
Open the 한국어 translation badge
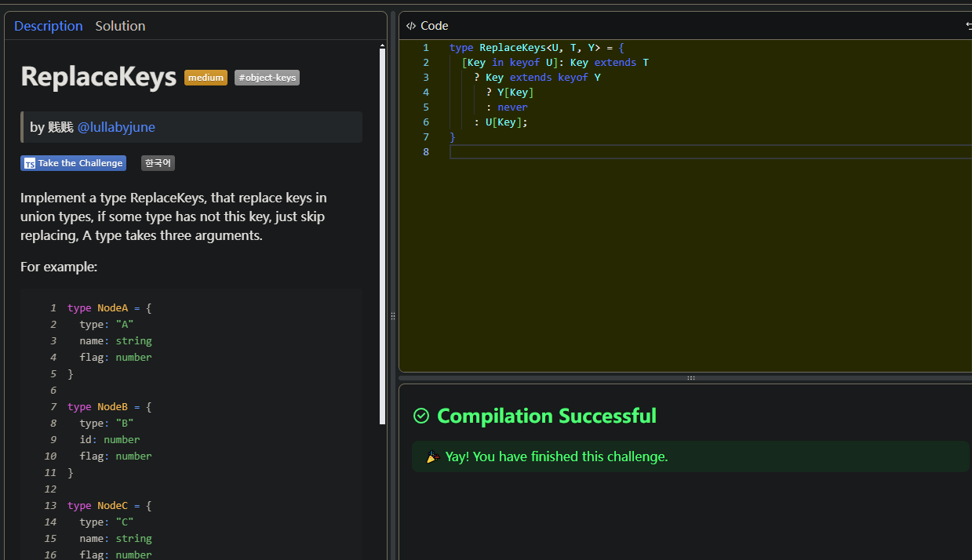click(x=158, y=163)
